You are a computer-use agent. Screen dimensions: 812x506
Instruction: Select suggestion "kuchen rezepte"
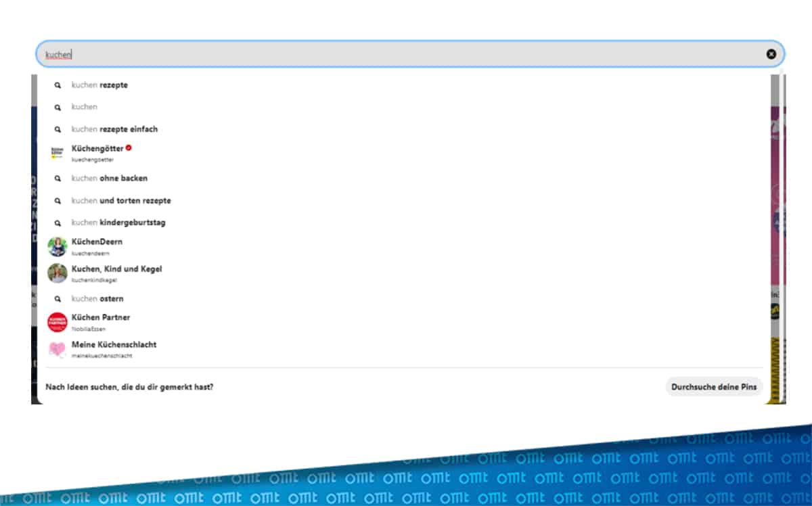[x=99, y=85]
